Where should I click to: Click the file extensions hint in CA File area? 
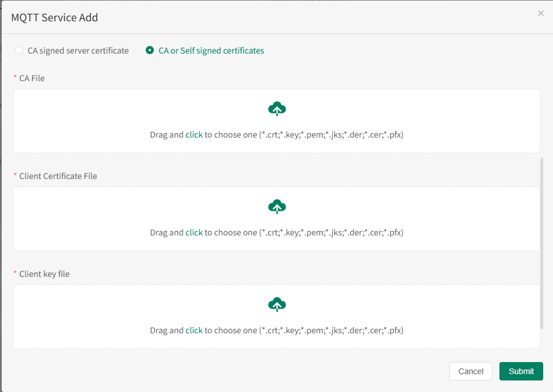(331, 135)
